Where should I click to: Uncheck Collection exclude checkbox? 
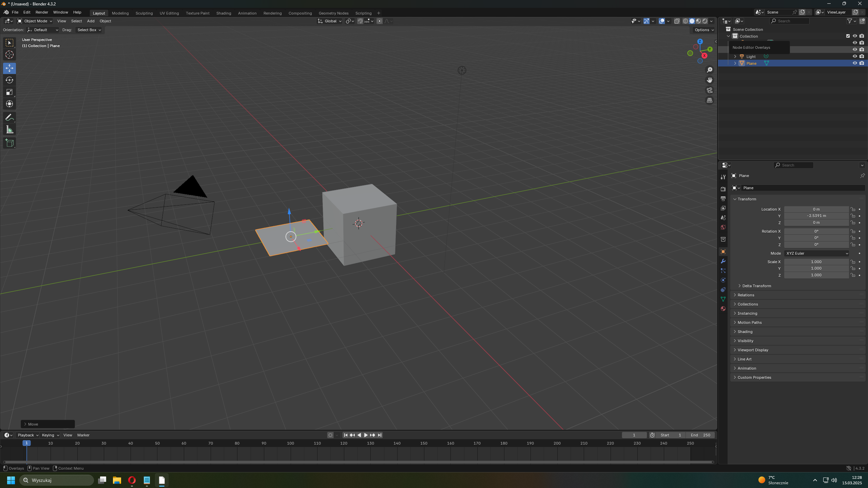pos(848,36)
